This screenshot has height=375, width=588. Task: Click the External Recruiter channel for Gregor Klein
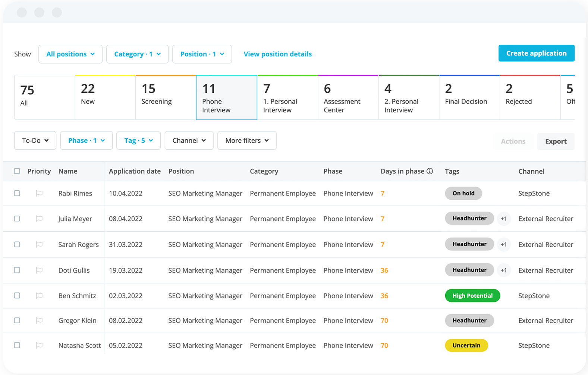(546, 320)
